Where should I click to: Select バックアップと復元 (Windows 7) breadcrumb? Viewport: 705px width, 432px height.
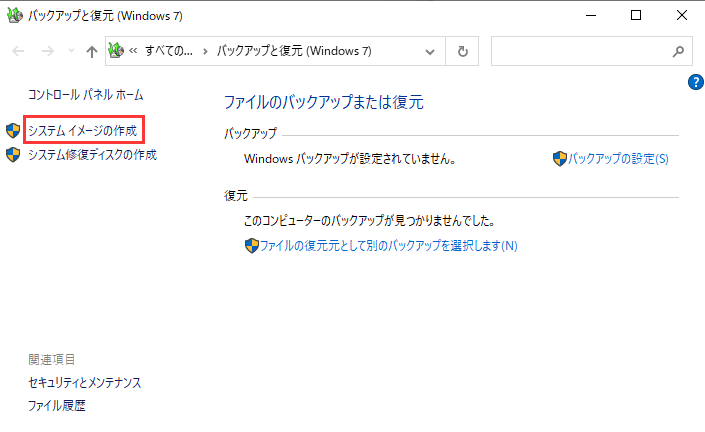click(294, 51)
